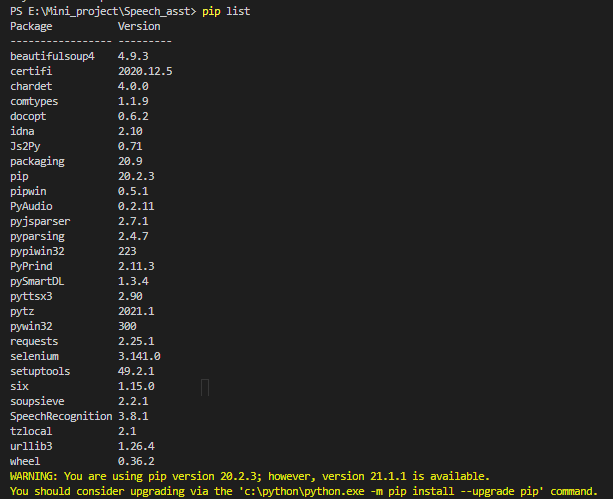Click the chardet package name
The height and width of the screenshot is (499, 613).
point(31,86)
